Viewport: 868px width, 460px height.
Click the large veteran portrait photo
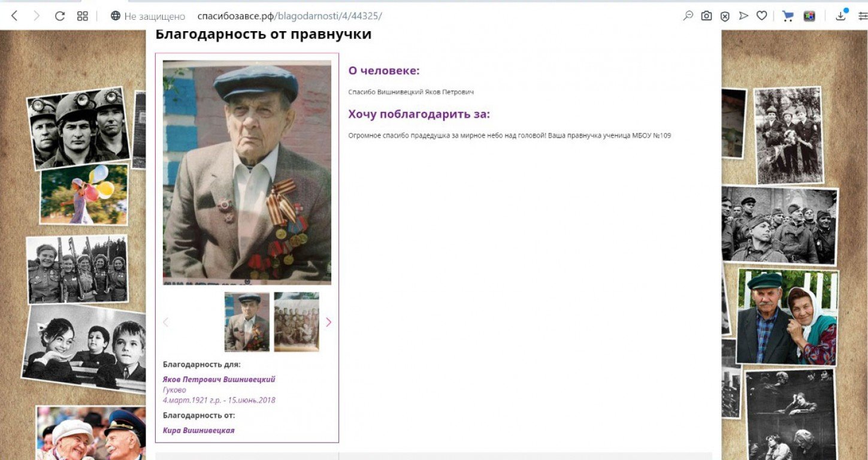coord(247,172)
